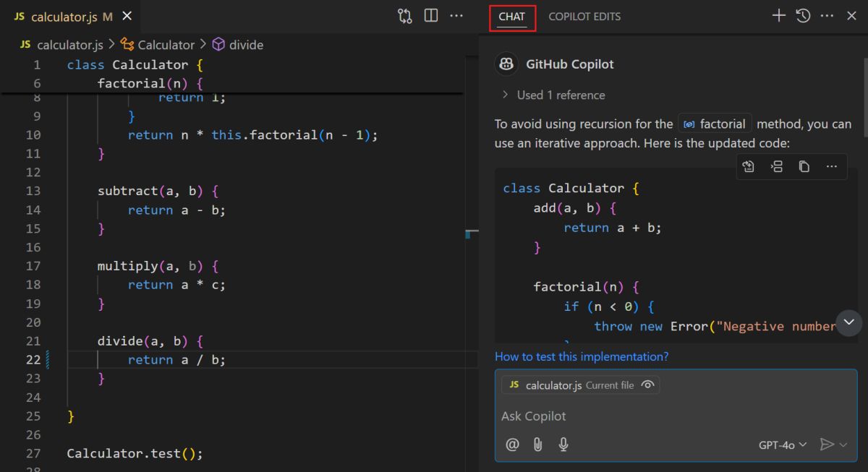Image resolution: width=868 pixels, height=472 pixels.
Task: Click the subtract(a, b) method line
Action: (x=158, y=191)
